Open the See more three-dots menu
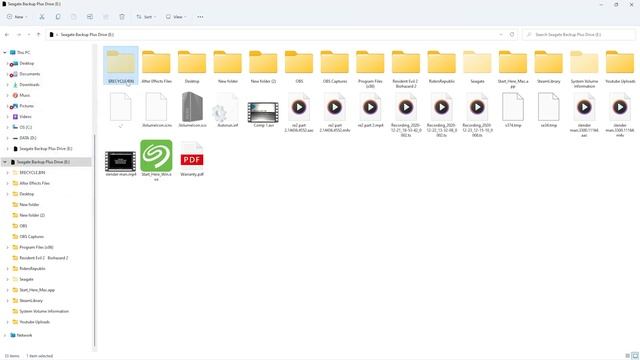The width and height of the screenshot is (640, 360). [200, 17]
